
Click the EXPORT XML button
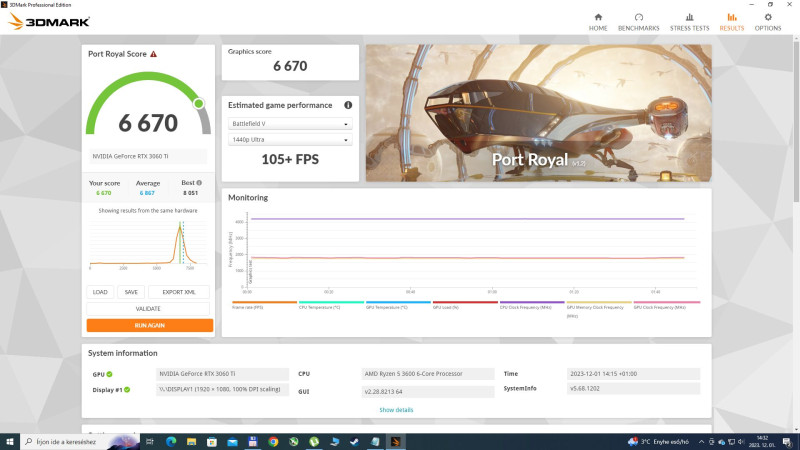[179, 292]
